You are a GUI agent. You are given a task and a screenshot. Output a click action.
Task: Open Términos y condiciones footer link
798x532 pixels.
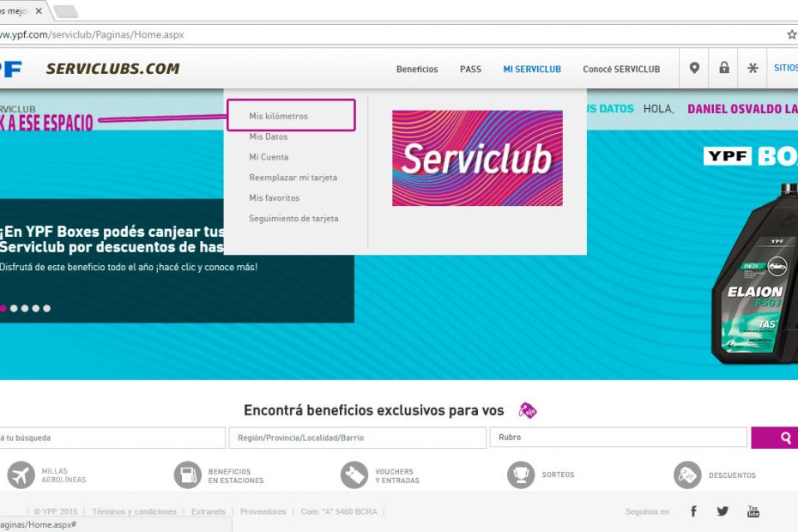click(135, 511)
